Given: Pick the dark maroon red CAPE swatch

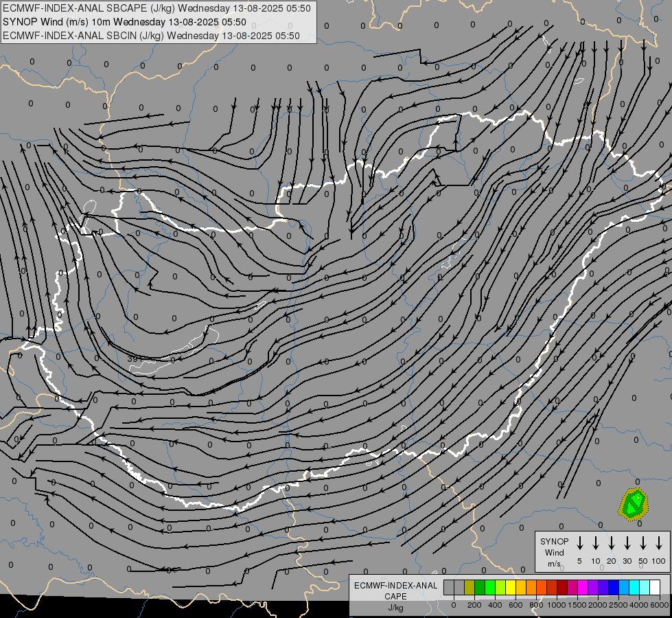Looking at the screenshot, I should coord(562,587).
